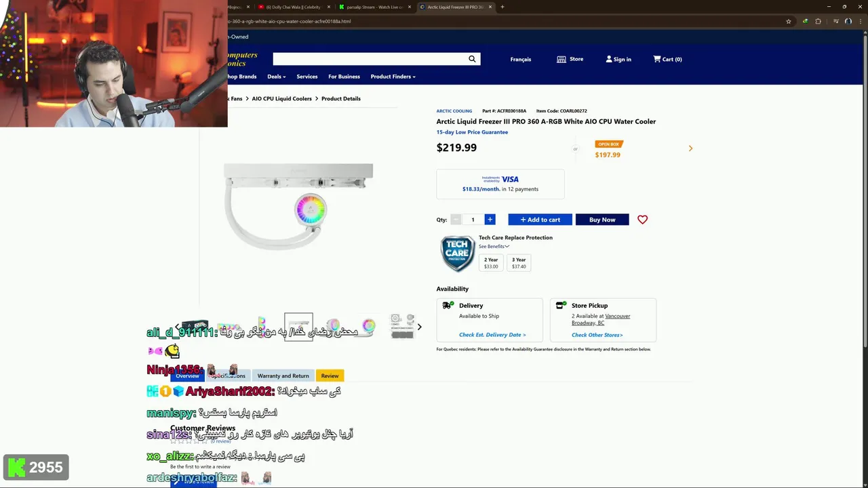The width and height of the screenshot is (868, 488).
Task: Click the quantity input field
Action: (x=473, y=220)
